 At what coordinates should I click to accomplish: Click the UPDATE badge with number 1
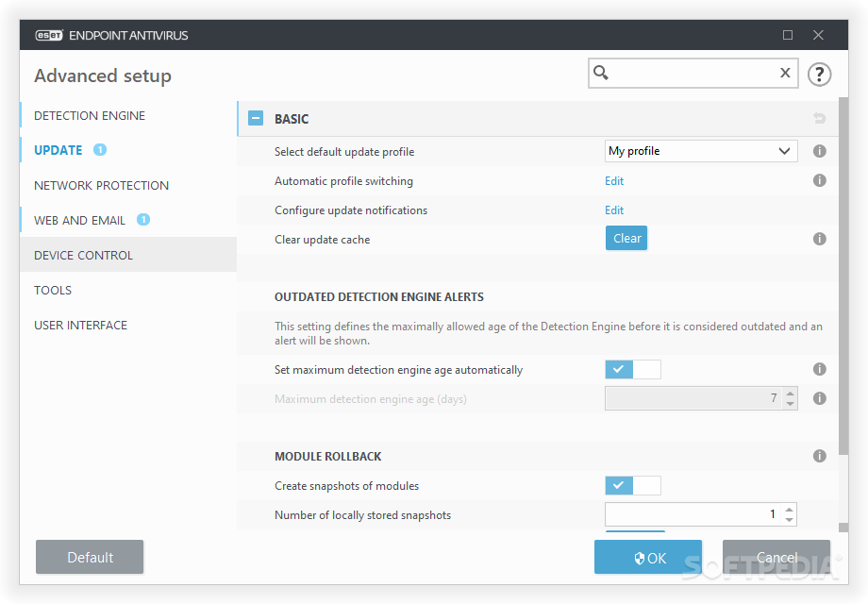click(100, 149)
